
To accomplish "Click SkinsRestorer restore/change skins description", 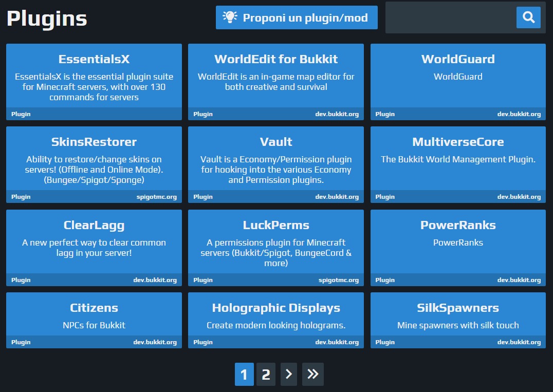I will tap(94, 170).
